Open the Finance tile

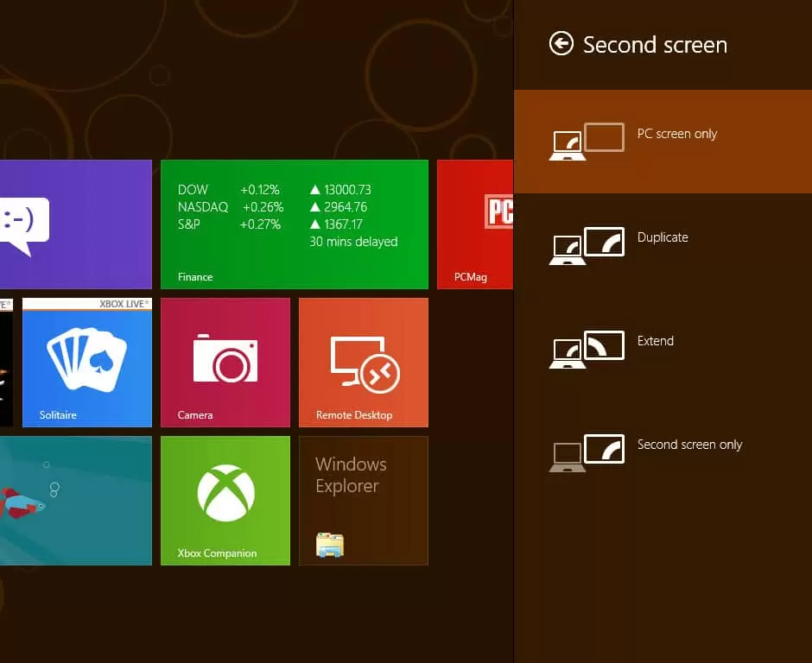click(295, 224)
